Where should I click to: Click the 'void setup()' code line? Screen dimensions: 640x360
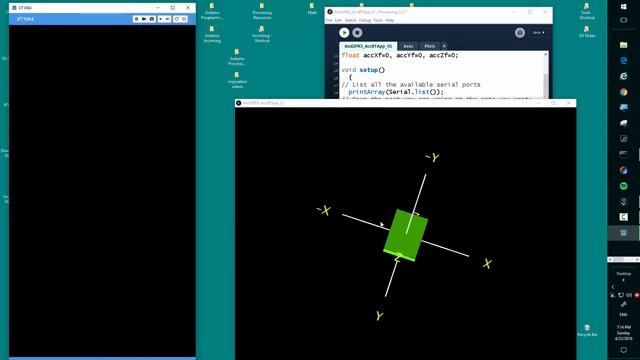[363, 70]
